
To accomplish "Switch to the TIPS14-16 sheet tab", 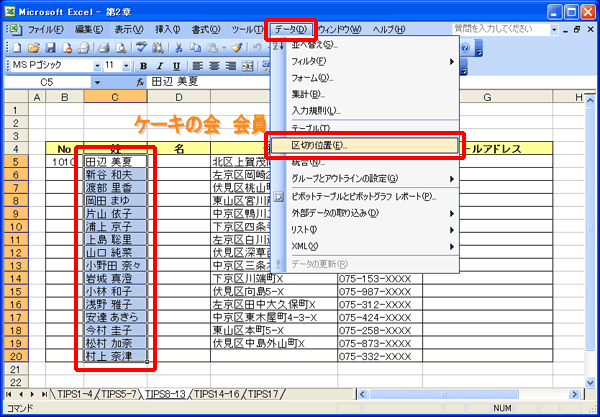I will 217,394.
